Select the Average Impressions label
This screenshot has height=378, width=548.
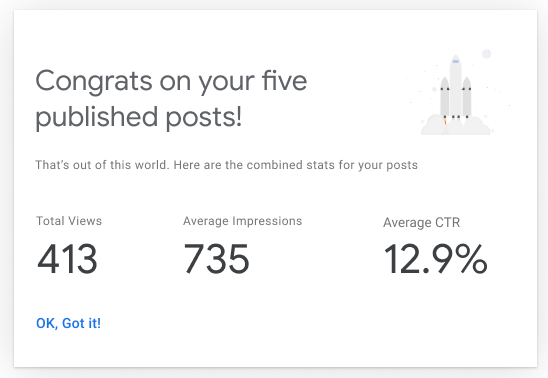click(x=243, y=221)
